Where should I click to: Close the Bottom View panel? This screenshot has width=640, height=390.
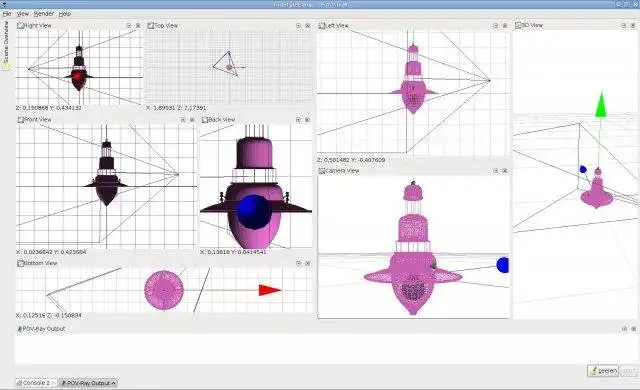point(308,264)
